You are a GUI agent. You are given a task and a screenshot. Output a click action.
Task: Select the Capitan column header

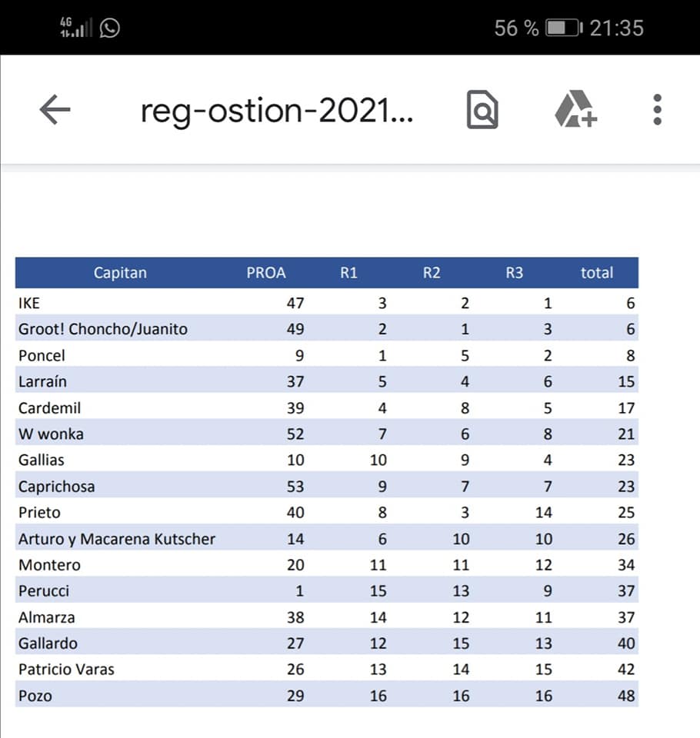tap(120, 273)
